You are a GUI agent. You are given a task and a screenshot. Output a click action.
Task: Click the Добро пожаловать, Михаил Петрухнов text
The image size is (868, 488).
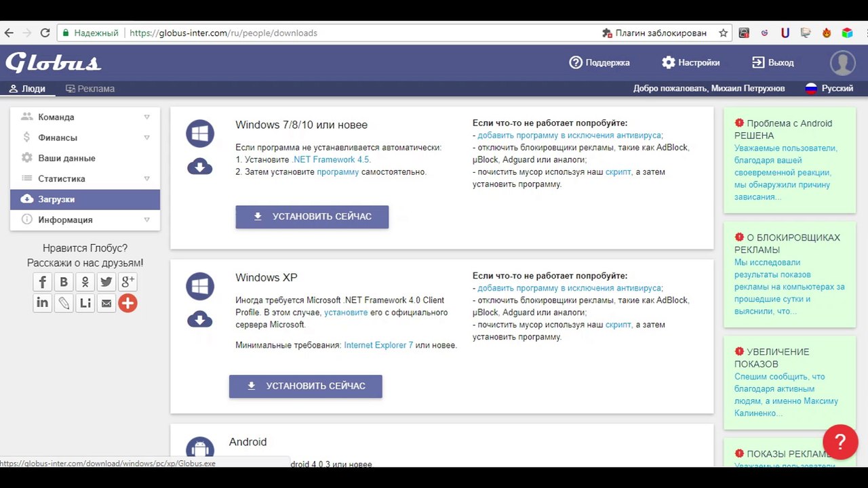[x=709, y=89]
